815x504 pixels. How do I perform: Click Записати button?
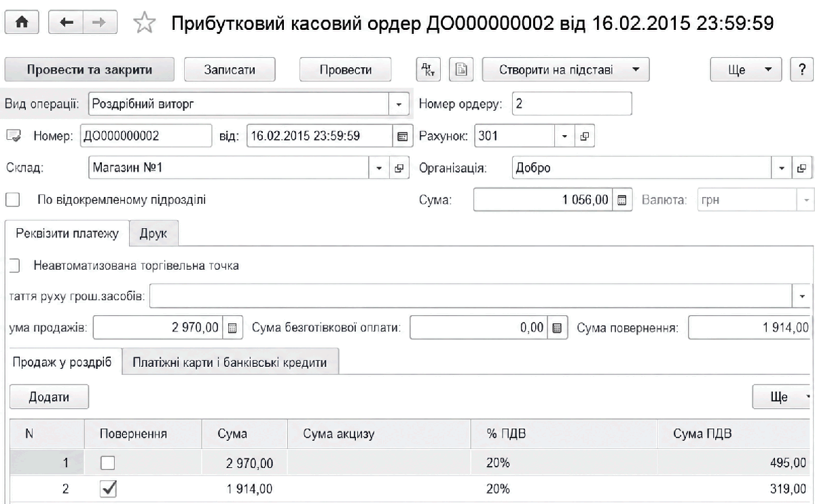coord(230,69)
